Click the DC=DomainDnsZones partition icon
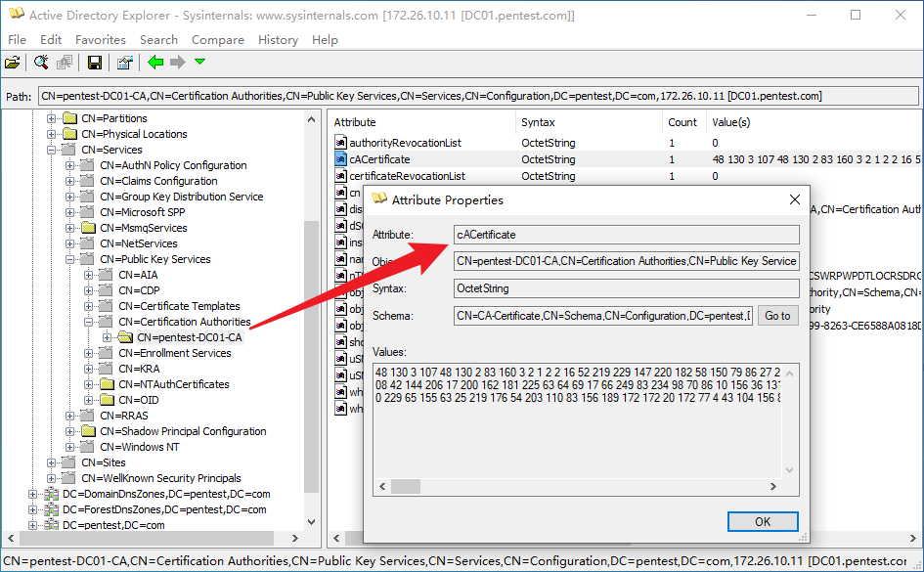Screen dimensions: 924x572 click(x=51, y=494)
